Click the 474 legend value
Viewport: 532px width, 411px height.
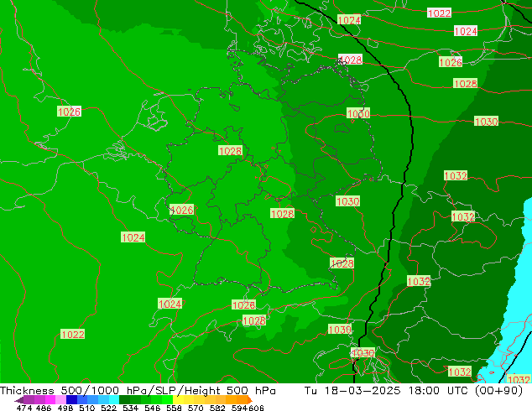point(24,408)
